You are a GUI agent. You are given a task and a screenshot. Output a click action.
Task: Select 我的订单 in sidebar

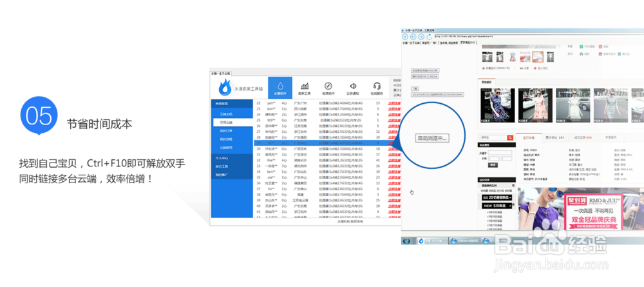tap(226, 131)
